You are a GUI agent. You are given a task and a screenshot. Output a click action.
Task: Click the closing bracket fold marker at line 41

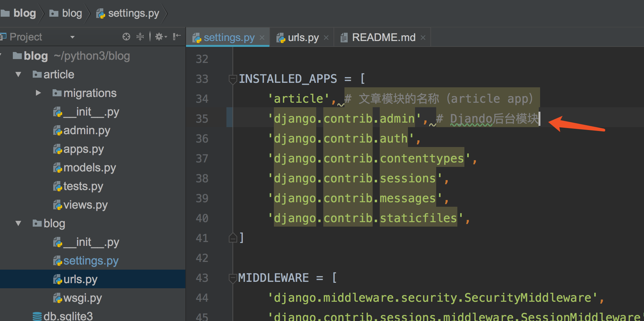tap(233, 238)
